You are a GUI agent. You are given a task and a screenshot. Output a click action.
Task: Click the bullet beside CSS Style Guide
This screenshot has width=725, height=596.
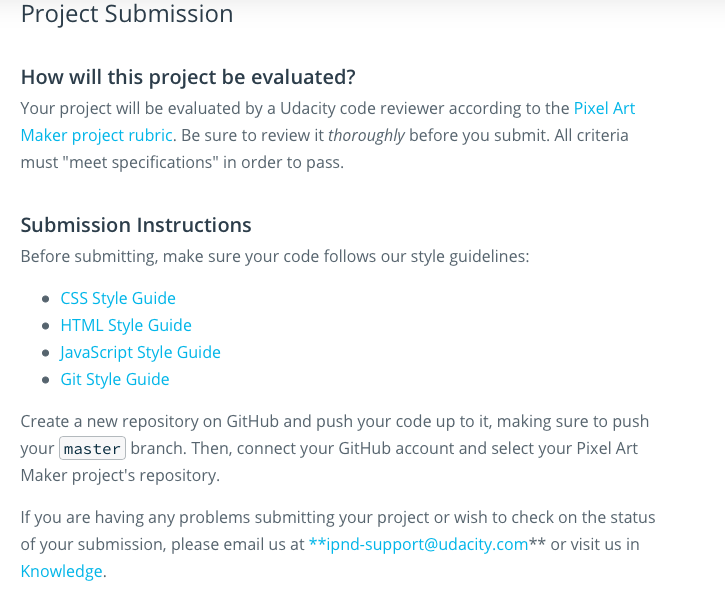tap(46, 299)
